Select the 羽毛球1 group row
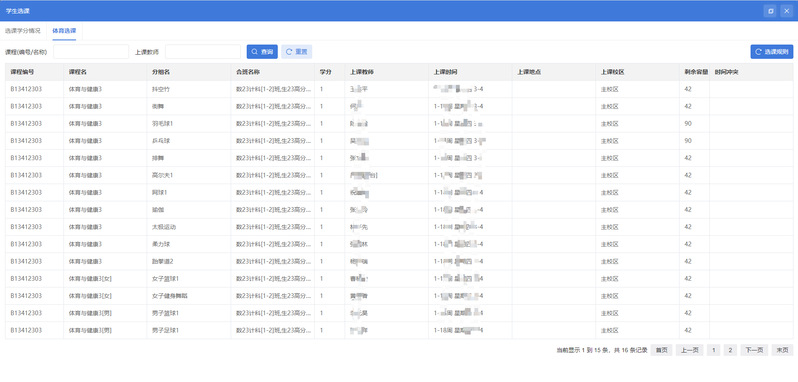 (399, 124)
